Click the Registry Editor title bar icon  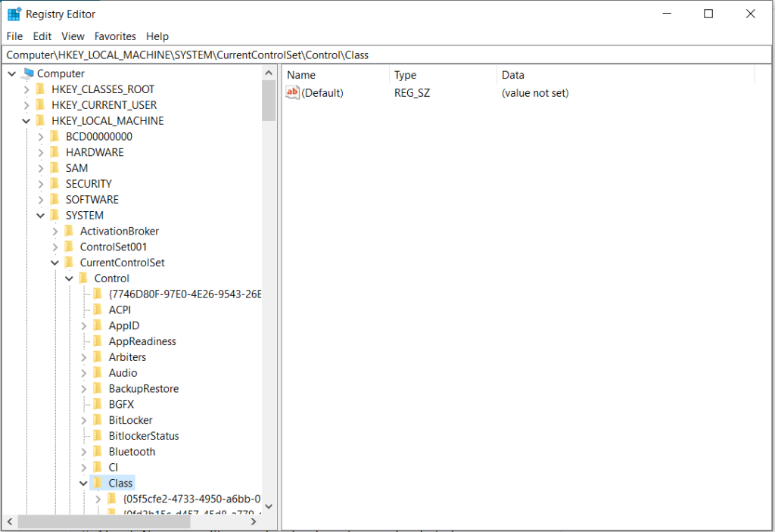14,14
